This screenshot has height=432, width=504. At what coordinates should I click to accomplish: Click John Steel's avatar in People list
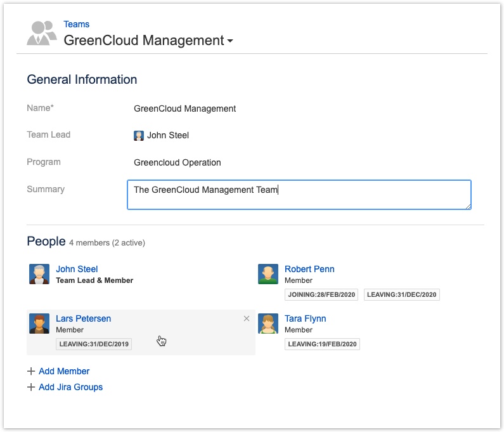coord(39,274)
